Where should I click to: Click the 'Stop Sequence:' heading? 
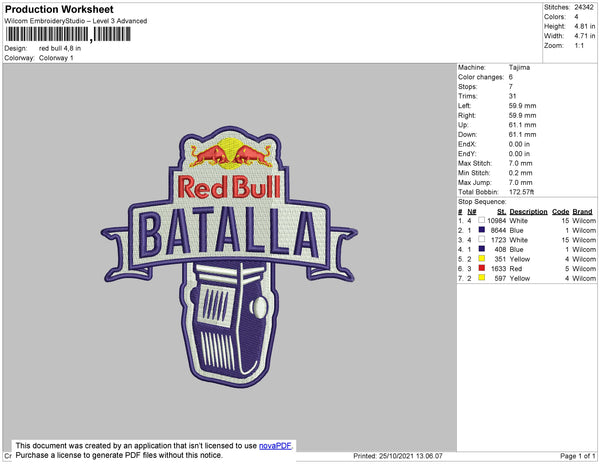point(482,202)
